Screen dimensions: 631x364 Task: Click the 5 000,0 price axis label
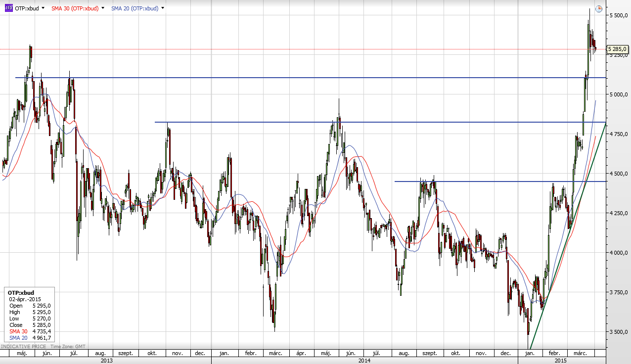[619, 94]
